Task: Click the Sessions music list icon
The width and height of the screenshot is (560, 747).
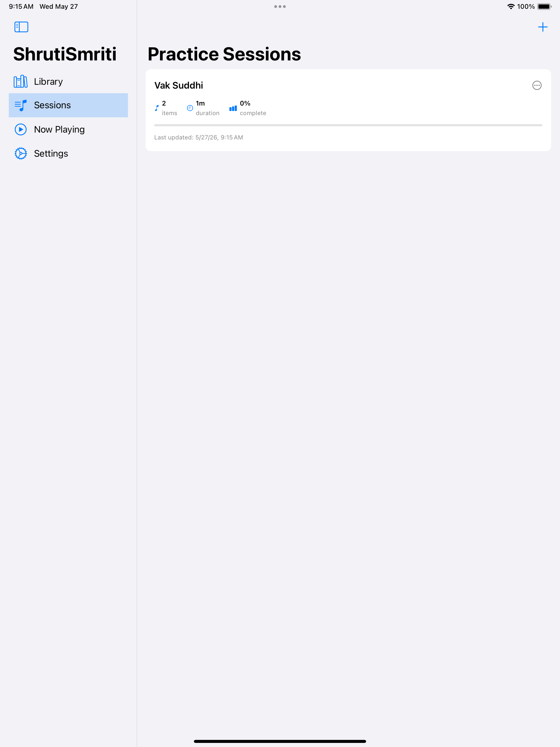Action: (x=21, y=105)
